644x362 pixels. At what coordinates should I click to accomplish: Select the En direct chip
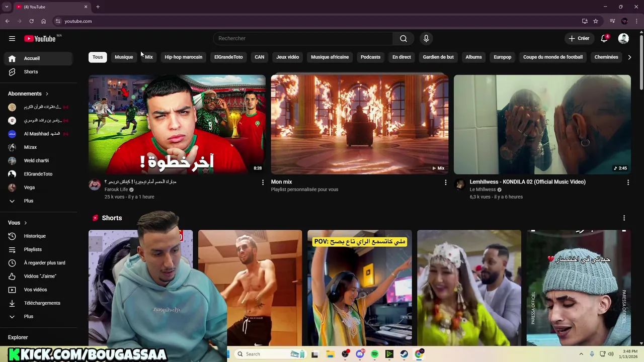[401, 57]
